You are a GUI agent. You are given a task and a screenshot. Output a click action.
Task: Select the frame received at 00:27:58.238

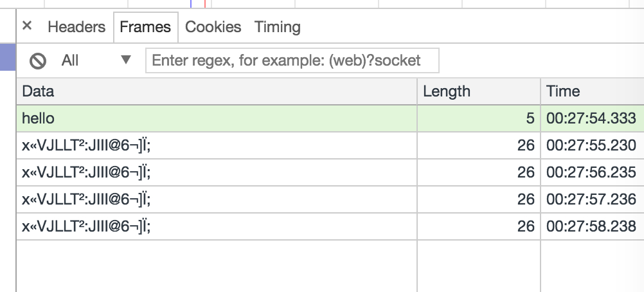coord(330,226)
